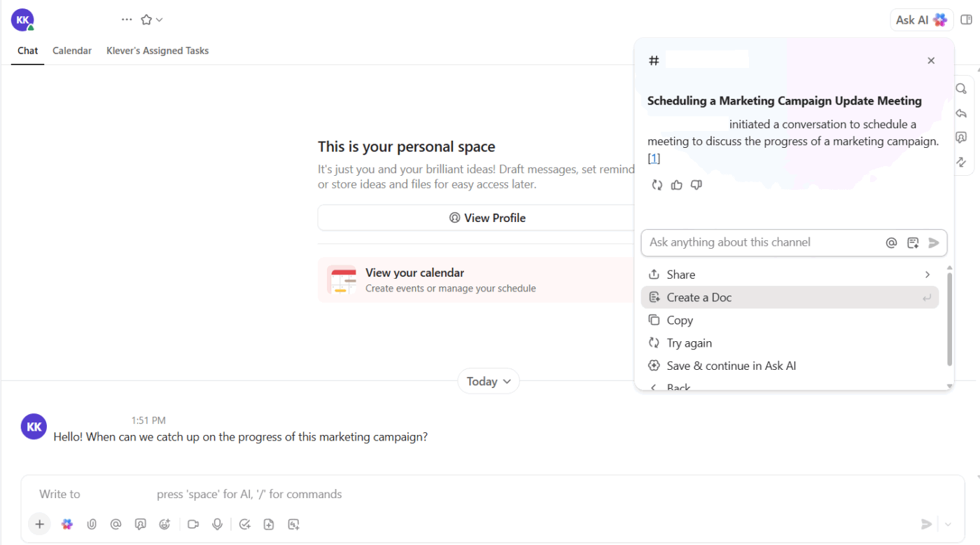Switch to the Calendar tab
The image size is (980, 545).
[72, 50]
